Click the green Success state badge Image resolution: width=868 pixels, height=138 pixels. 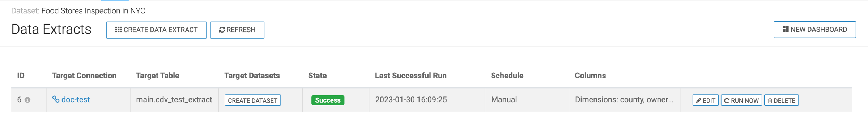point(328,100)
